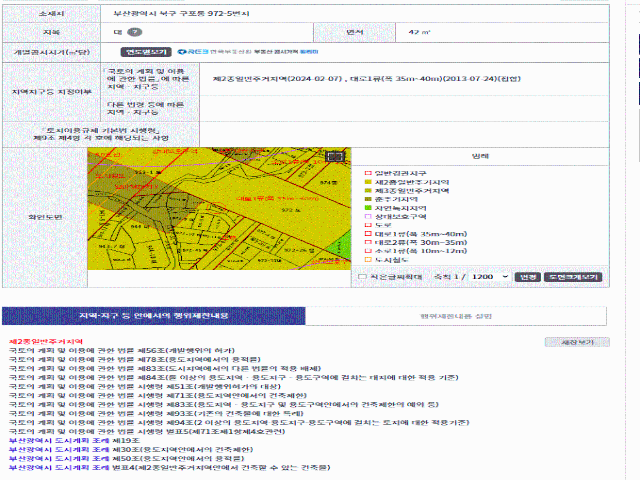Open 도시계획 조례 제50조 용적률 link
The height and width of the screenshot is (480, 640).
click(127, 458)
